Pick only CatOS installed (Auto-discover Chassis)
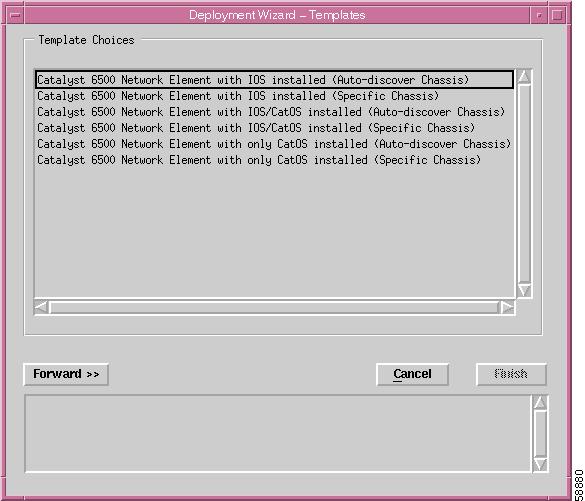The height and width of the screenshot is (501, 585). point(274,144)
